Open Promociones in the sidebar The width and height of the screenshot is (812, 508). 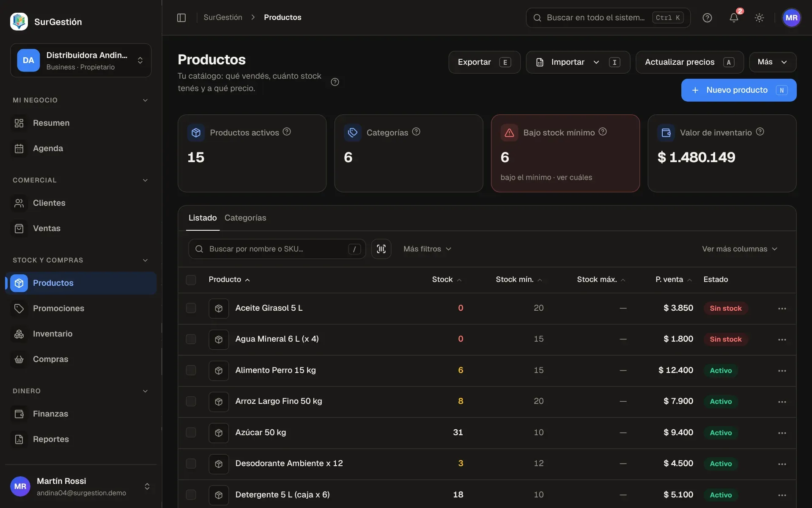pyautogui.click(x=81, y=309)
